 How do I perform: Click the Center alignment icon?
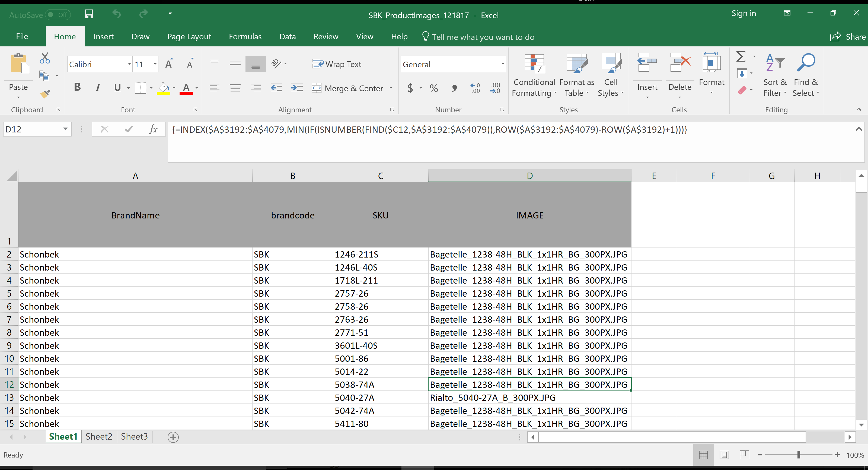[x=235, y=88]
